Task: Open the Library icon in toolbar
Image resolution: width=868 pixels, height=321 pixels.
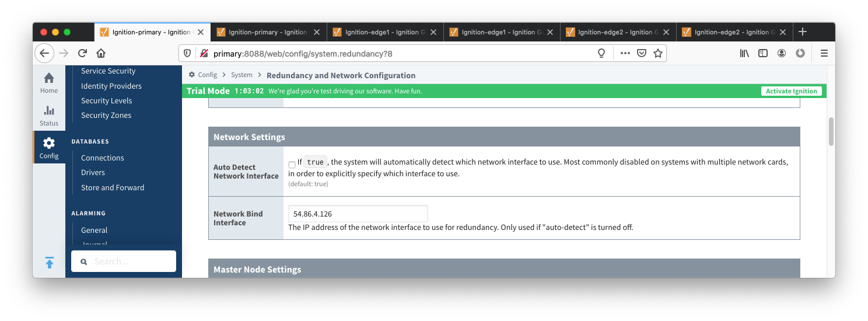Action: tap(744, 53)
